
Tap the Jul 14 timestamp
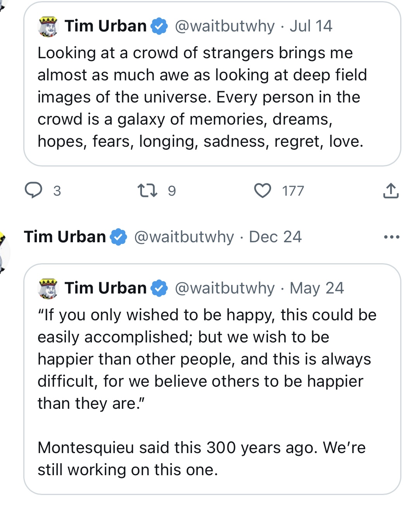click(x=311, y=26)
